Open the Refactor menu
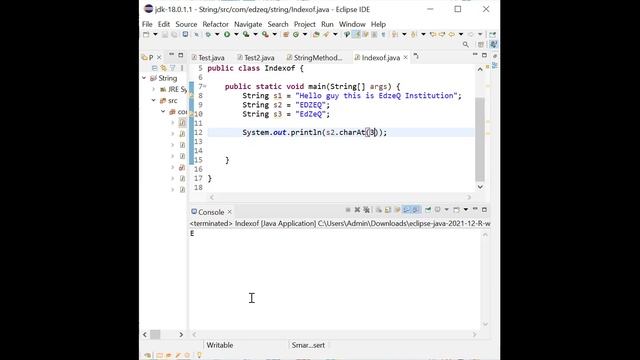Screen dimensions: 640x360 point(216,24)
